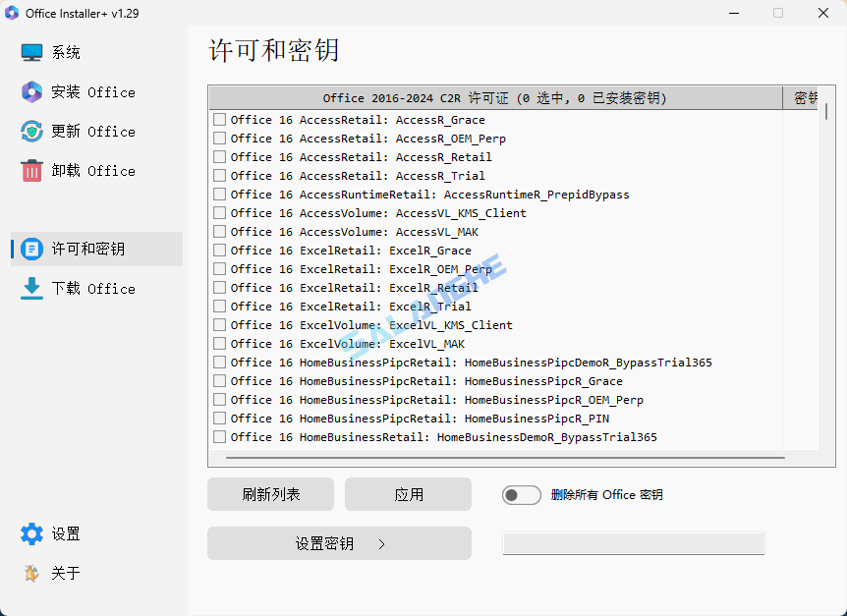Select the 许可和密钥 key icon
Screen dimensions: 847x616
30,249
